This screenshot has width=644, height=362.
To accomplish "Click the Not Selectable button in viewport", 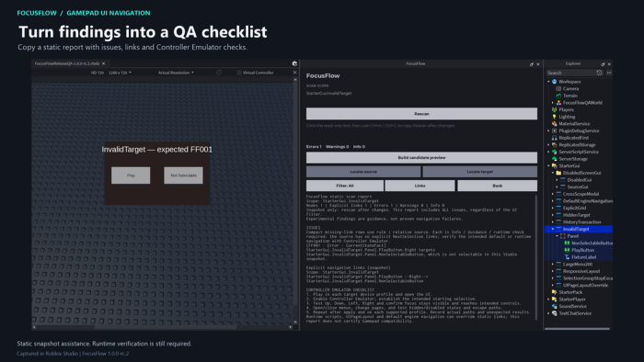I will pos(183,175).
